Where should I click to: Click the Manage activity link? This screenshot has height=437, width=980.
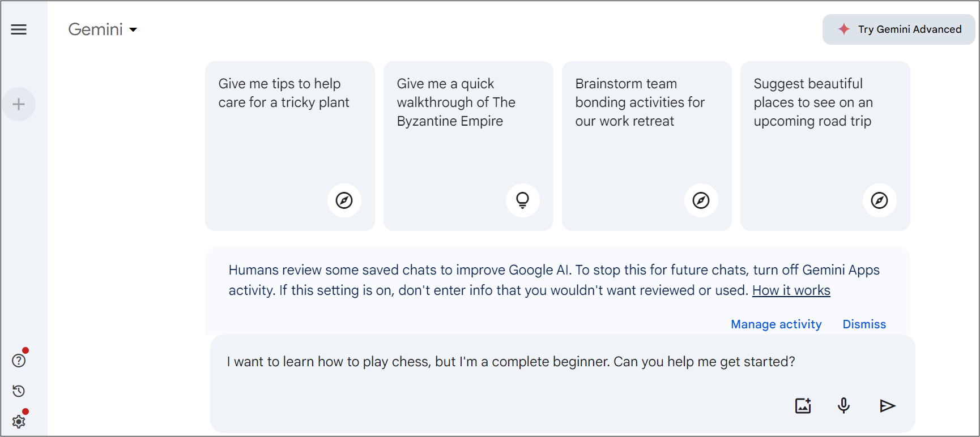pyautogui.click(x=776, y=324)
